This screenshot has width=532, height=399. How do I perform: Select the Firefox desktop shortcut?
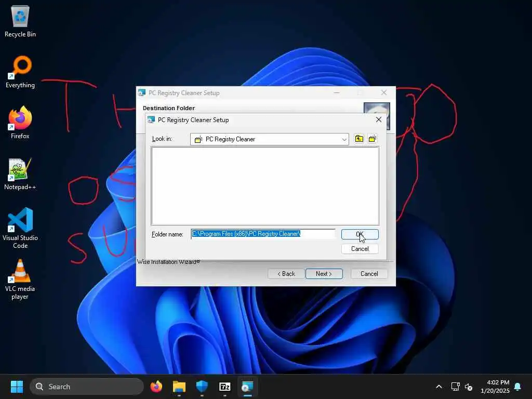(20, 123)
